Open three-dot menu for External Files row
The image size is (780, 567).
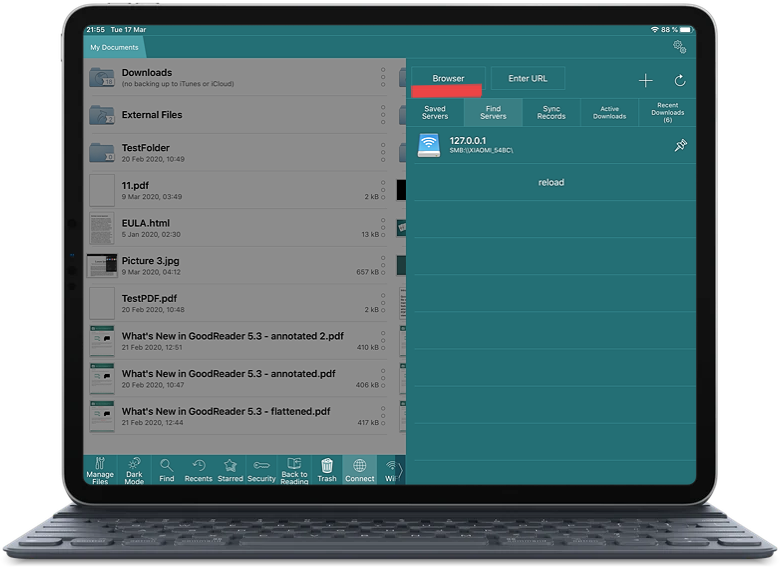383,115
